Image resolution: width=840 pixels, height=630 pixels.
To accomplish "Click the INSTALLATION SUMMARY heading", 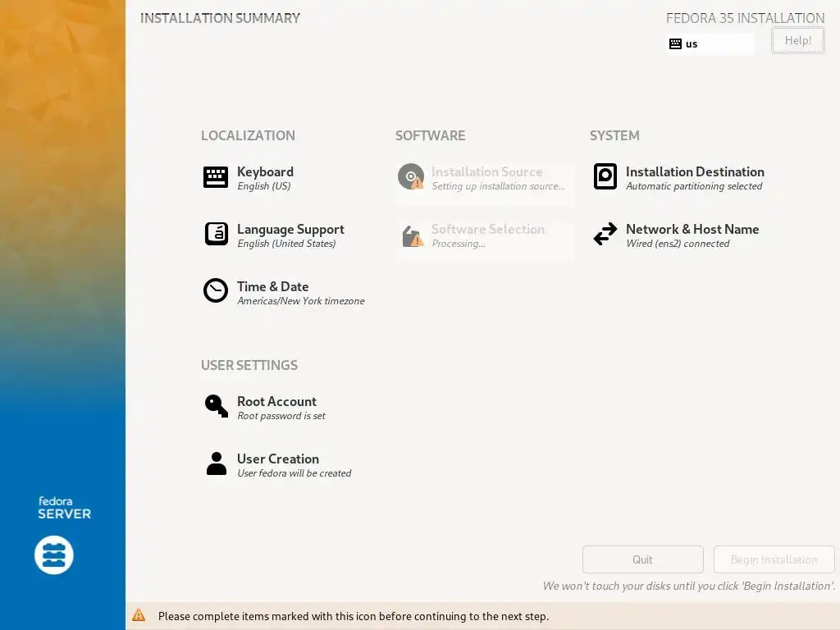I will [220, 18].
